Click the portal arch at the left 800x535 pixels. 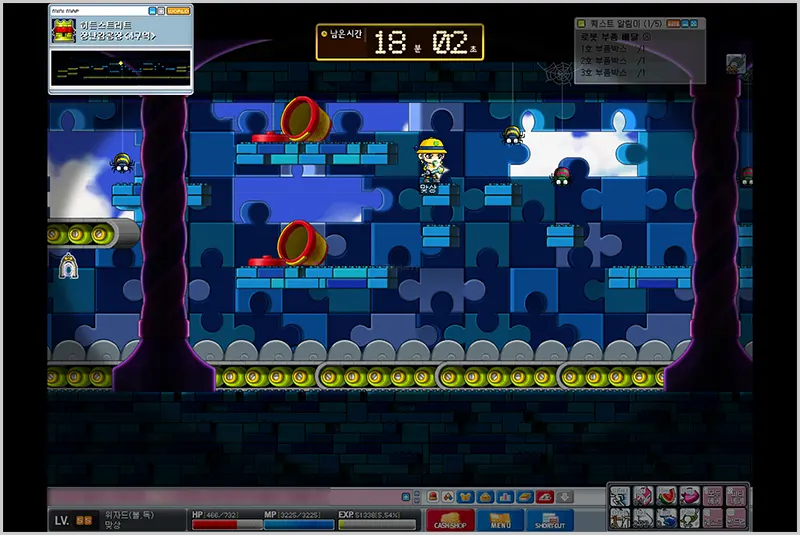68,266
